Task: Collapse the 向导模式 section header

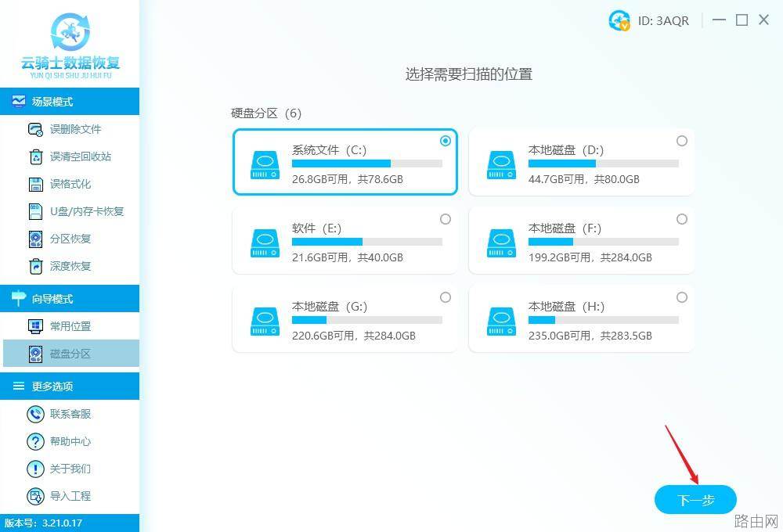Action: [70, 298]
